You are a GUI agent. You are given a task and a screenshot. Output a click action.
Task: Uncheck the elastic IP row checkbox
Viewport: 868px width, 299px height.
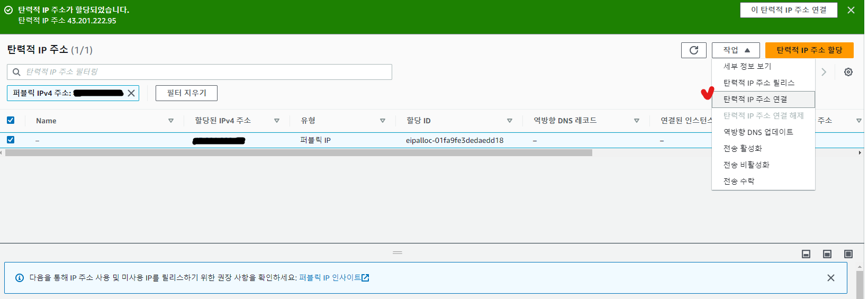[11, 140]
